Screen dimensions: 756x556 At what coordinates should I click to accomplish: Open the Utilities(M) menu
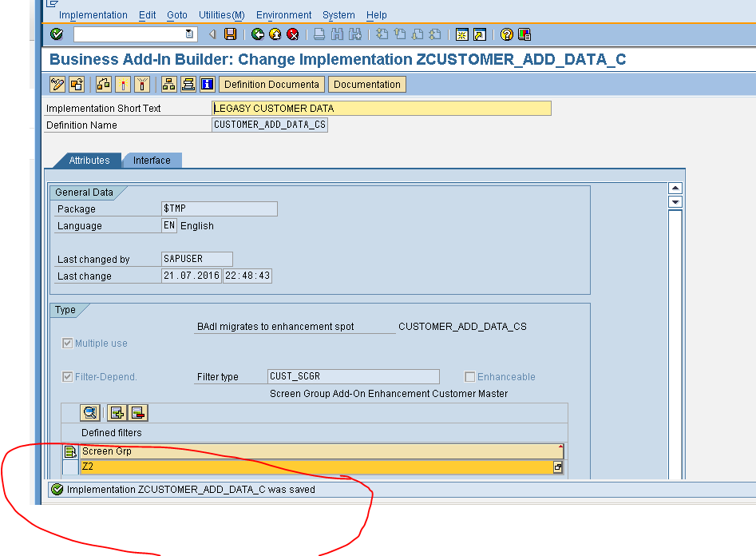coord(222,14)
